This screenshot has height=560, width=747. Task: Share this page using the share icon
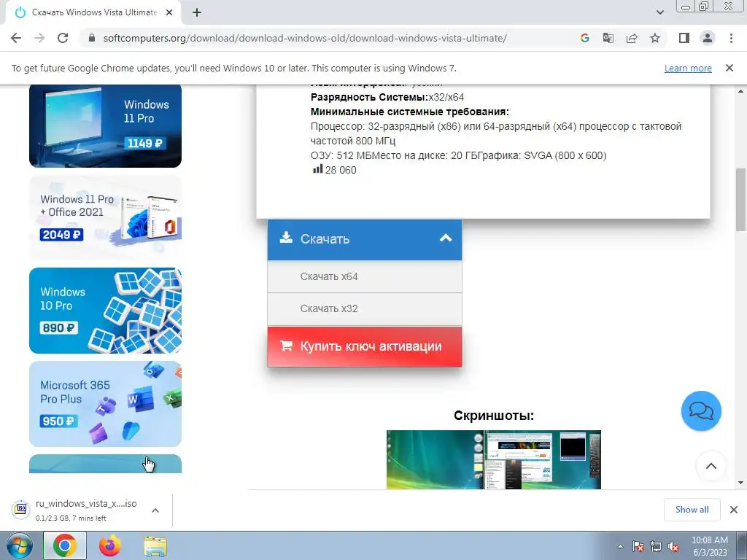(x=632, y=38)
